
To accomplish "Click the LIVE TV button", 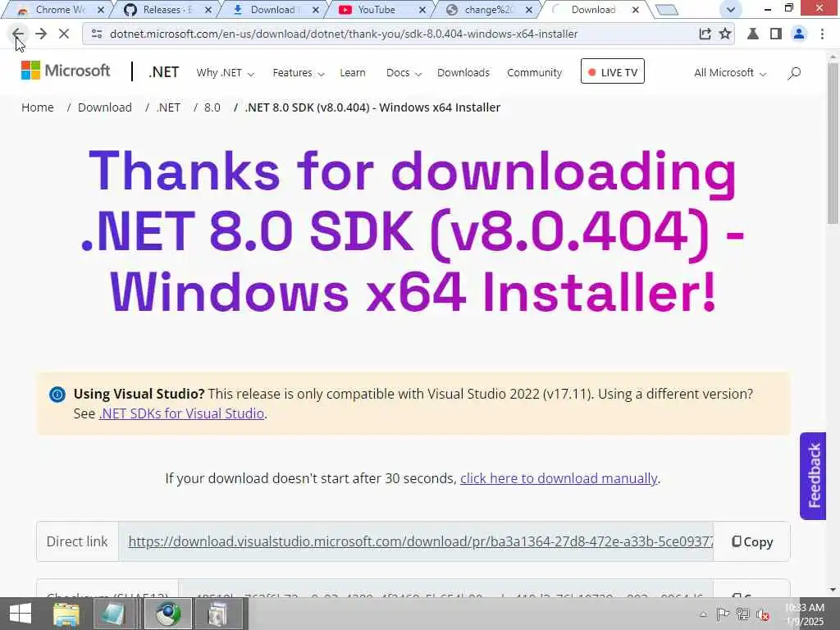I will click(612, 72).
